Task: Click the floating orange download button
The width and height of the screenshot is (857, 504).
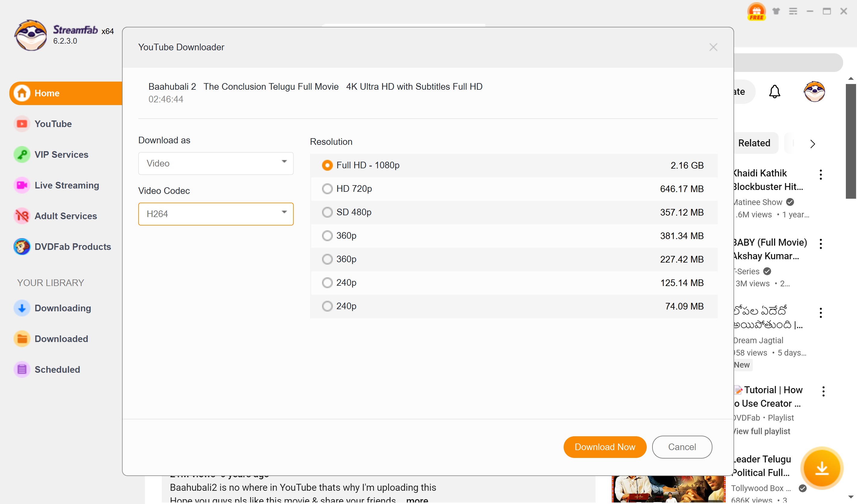Action: [822, 468]
